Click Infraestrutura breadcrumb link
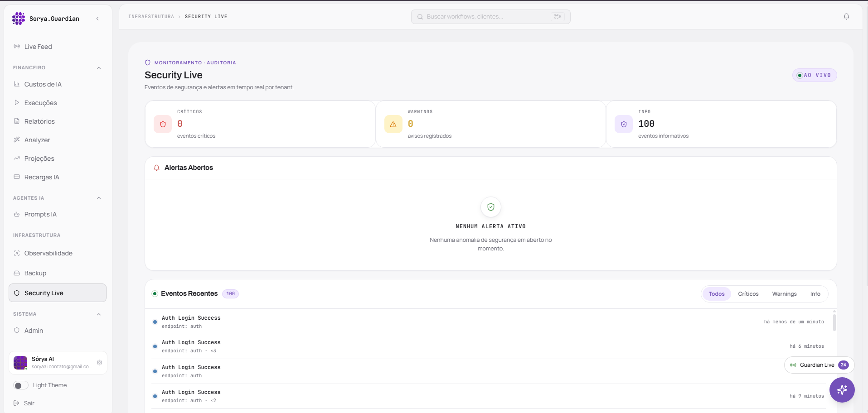The height and width of the screenshot is (413, 868). pyautogui.click(x=151, y=17)
